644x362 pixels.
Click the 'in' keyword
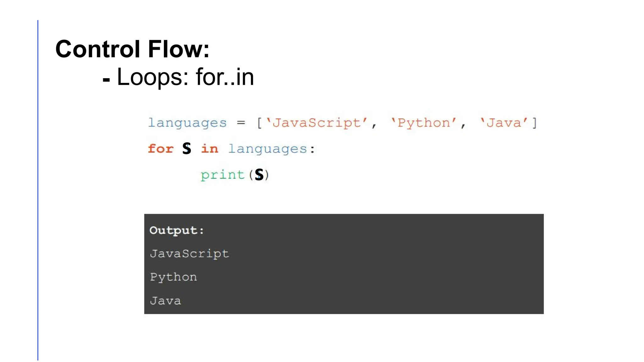point(209,148)
